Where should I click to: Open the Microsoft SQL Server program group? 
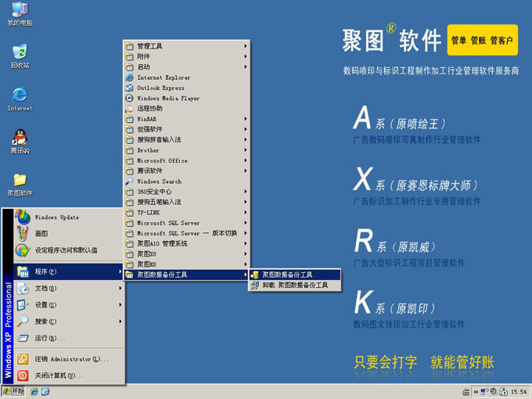(x=187, y=223)
